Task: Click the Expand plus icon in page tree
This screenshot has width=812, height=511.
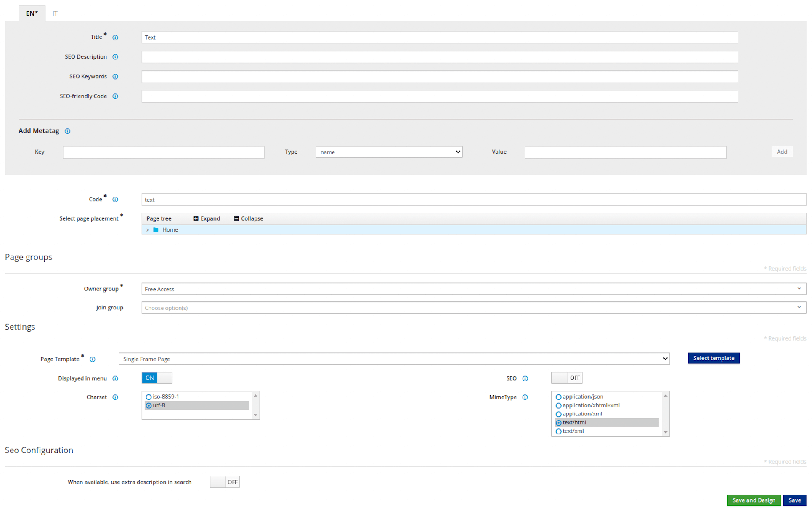Action: click(196, 218)
